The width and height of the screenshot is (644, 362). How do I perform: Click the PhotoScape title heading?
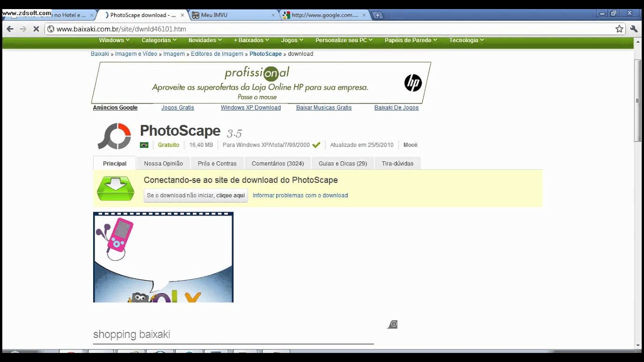pos(180,131)
